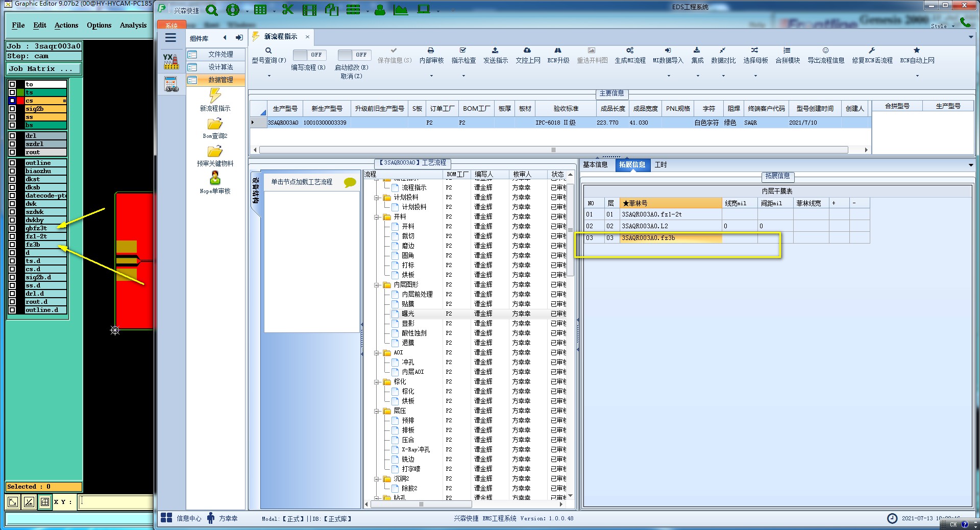Open dropdown arrow under MI数据导入
980x530 pixels.
[x=669, y=76]
